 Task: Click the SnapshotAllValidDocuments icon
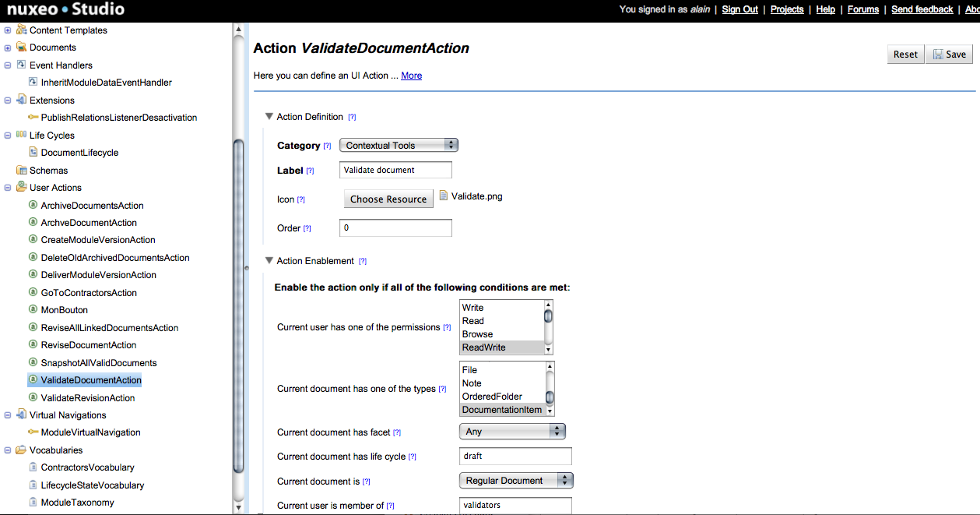point(33,362)
